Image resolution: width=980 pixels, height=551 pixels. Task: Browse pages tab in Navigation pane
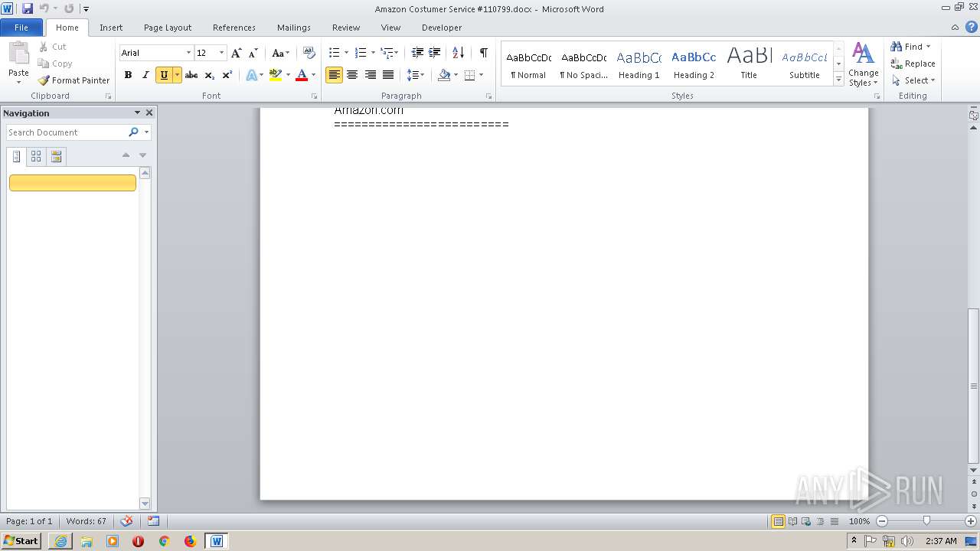coord(36,157)
